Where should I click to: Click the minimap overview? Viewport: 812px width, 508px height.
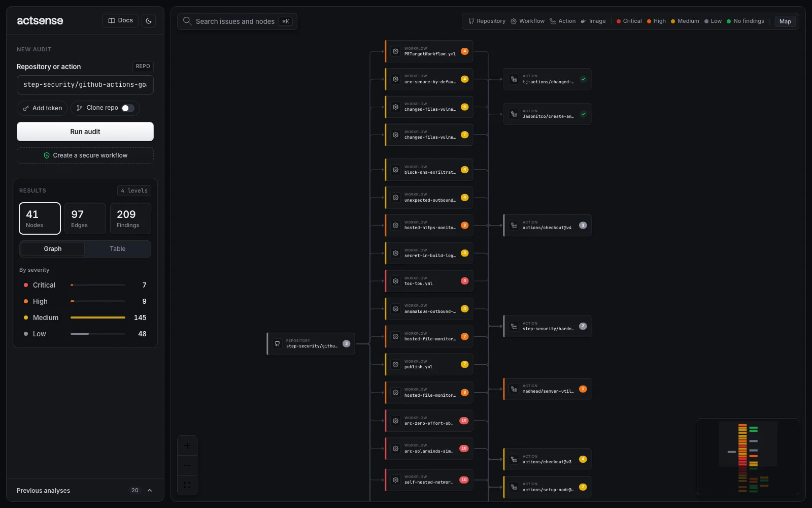pyautogui.click(x=748, y=457)
